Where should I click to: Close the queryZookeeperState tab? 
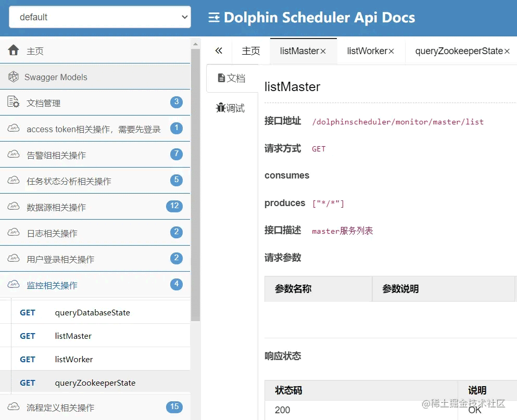(x=507, y=50)
